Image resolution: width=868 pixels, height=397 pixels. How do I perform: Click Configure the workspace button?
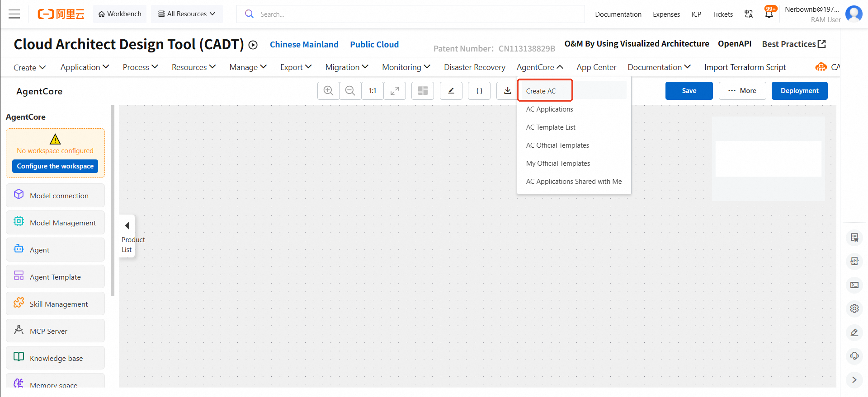pos(55,166)
